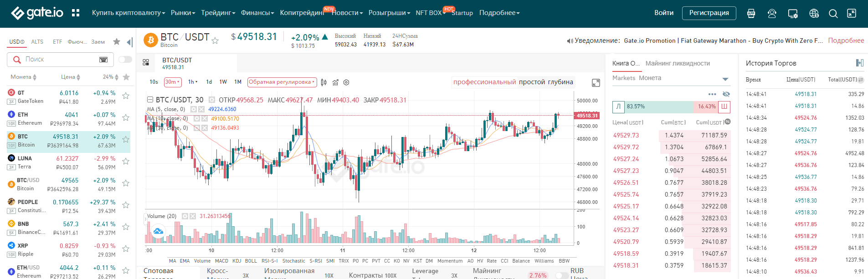Expand the Подробнее header menu
This screenshot has height=279, width=868.
coord(499,13)
